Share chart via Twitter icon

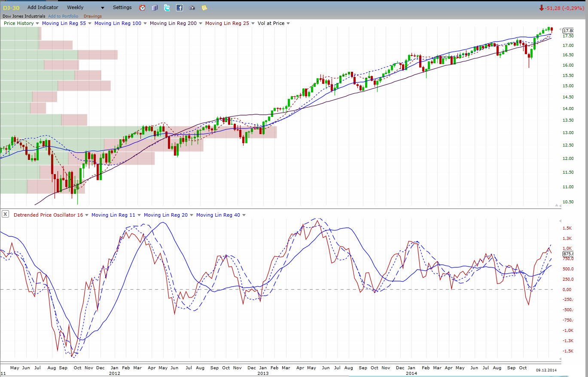point(167,8)
